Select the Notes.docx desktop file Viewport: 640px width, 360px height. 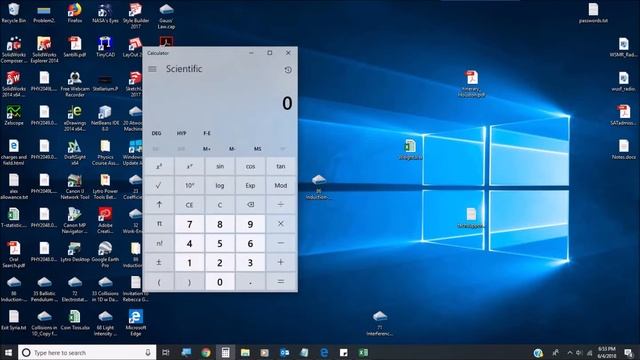click(x=624, y=149)
